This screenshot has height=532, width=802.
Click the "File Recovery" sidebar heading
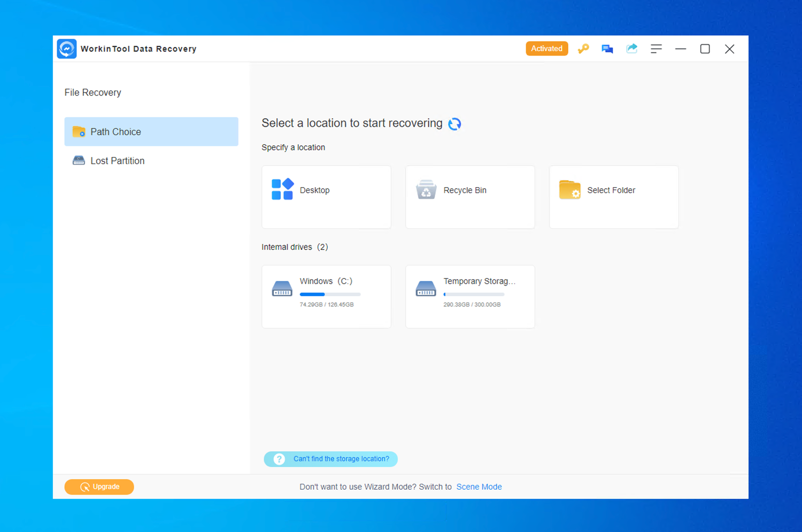point(93,92)
